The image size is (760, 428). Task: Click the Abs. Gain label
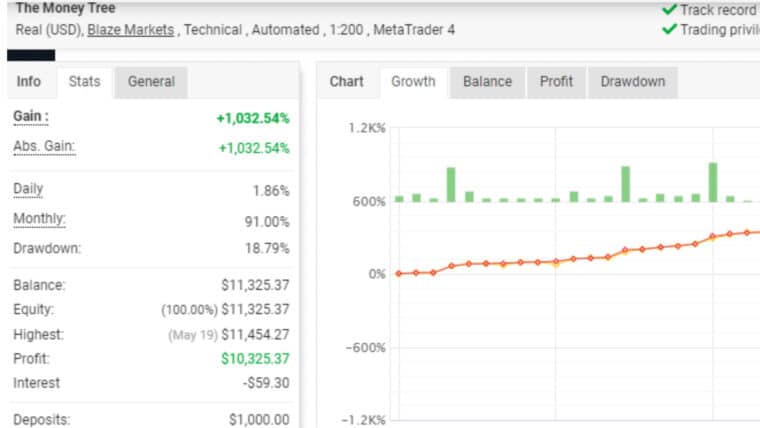[x=44, y=146]
